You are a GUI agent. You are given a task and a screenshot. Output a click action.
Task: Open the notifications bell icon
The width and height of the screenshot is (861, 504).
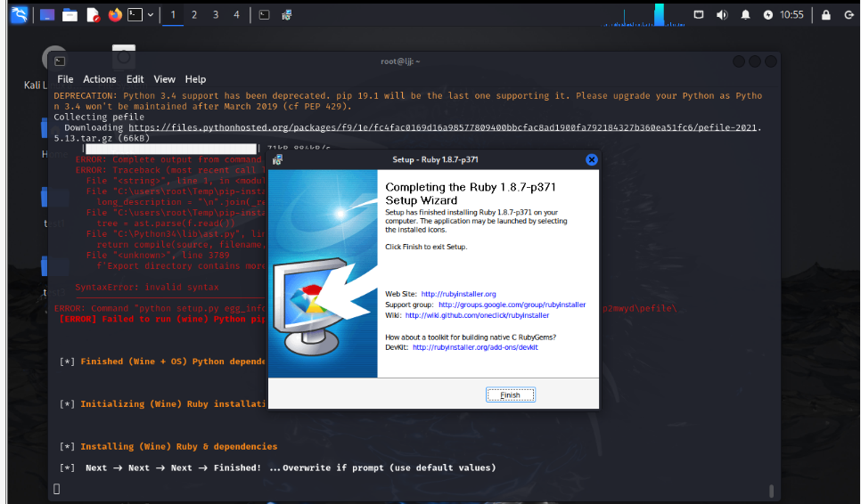pyautogui.click(x=745, y=14)
